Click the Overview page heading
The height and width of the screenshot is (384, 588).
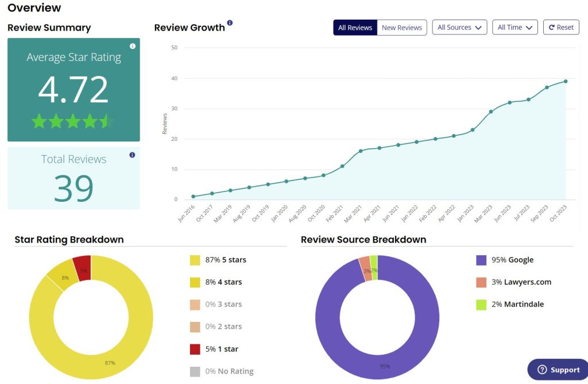[34, 7]
